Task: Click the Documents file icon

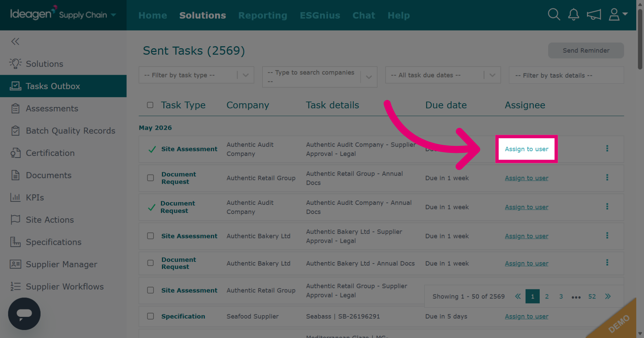Action: pos(15,175)
